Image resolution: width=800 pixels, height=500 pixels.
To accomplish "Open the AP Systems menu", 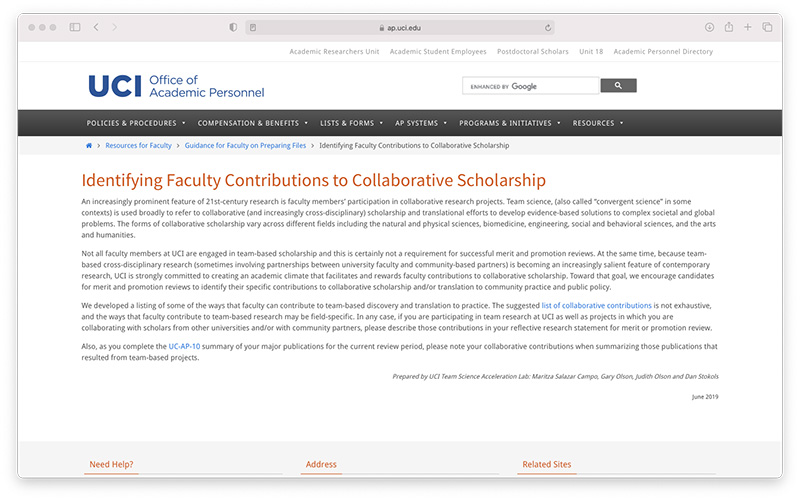I will (420, 123).
